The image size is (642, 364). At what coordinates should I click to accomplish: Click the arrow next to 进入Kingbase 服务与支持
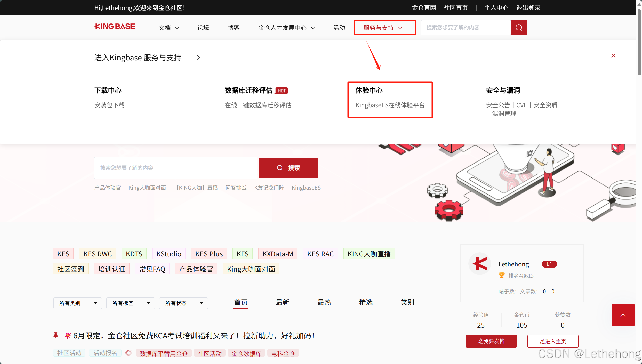[x=198, y=58]
